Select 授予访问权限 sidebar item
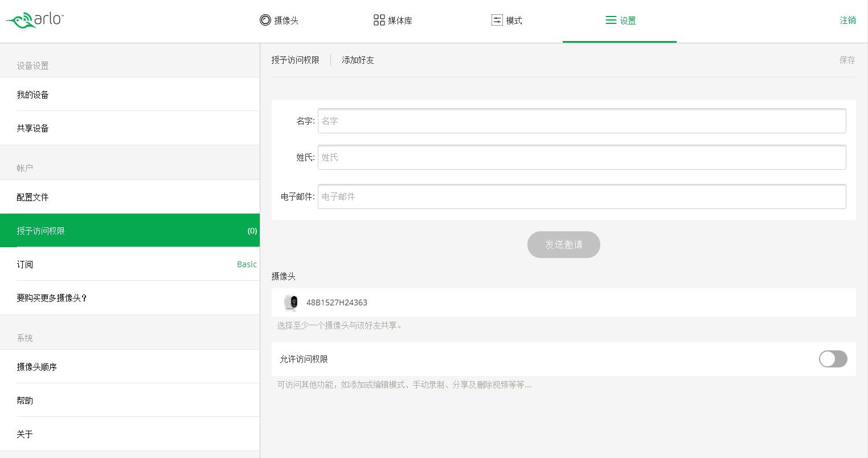Screen dimensions: 868x458 (130, 230)
